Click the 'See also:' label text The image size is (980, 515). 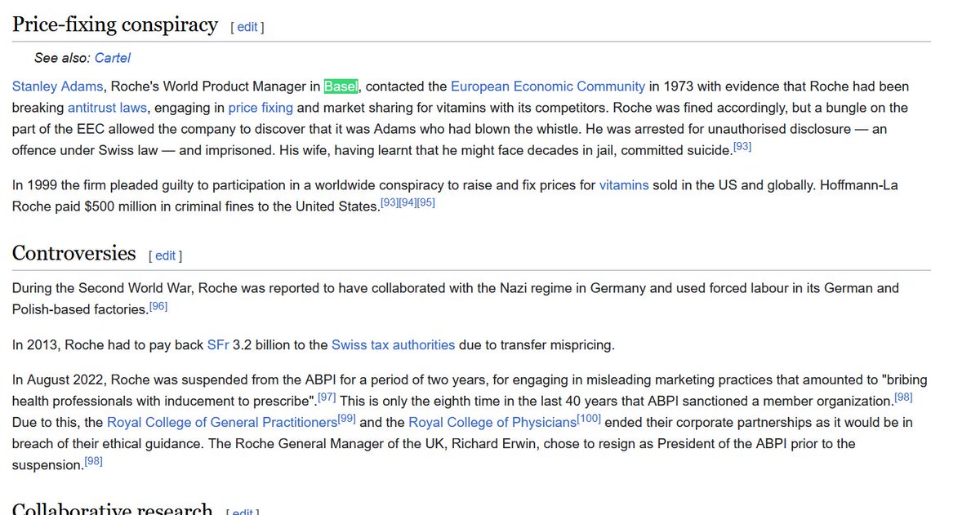coord(63,58)
